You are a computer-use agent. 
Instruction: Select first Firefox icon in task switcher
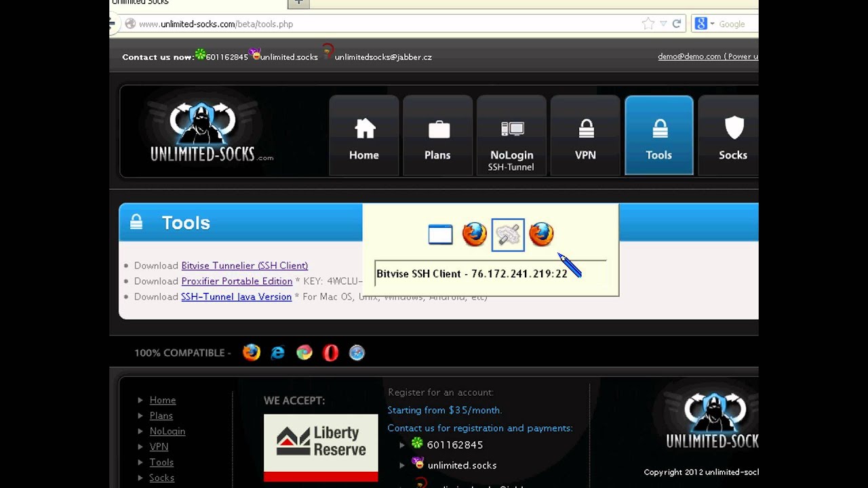point(474,235)
